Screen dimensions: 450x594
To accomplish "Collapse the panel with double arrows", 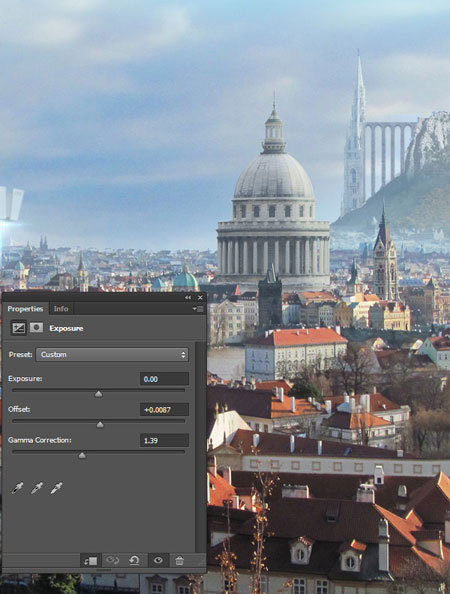I will pos(188,298).
